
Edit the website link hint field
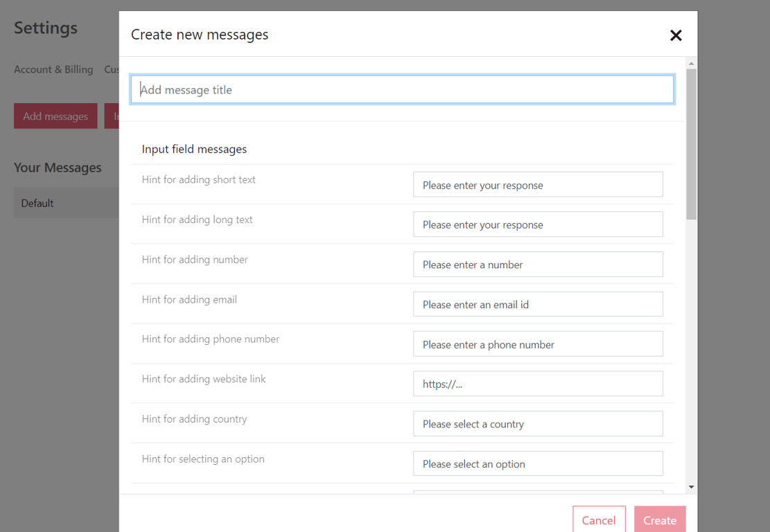tap(538, 384)
